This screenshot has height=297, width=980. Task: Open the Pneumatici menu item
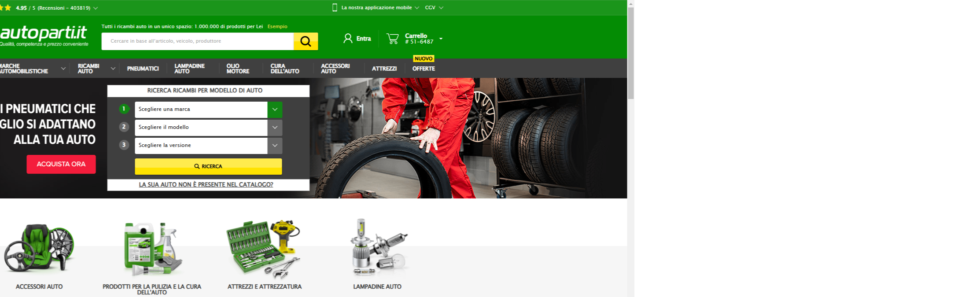143,69
